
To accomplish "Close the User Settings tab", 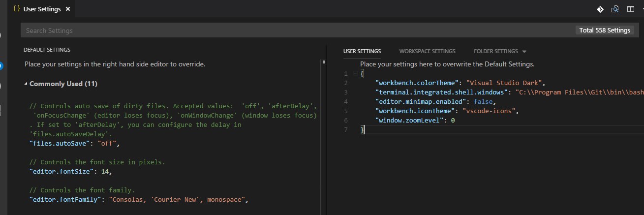I will tap(67, 9).
